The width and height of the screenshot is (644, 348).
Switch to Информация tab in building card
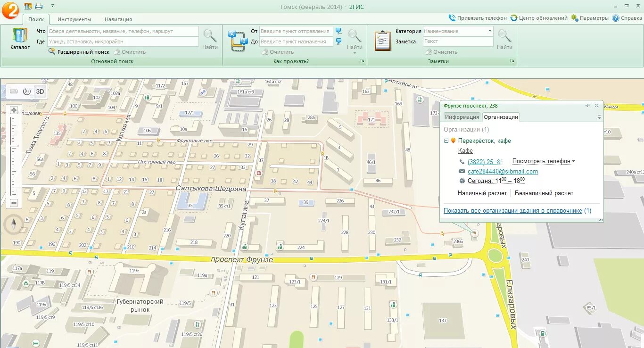[462, 117]
